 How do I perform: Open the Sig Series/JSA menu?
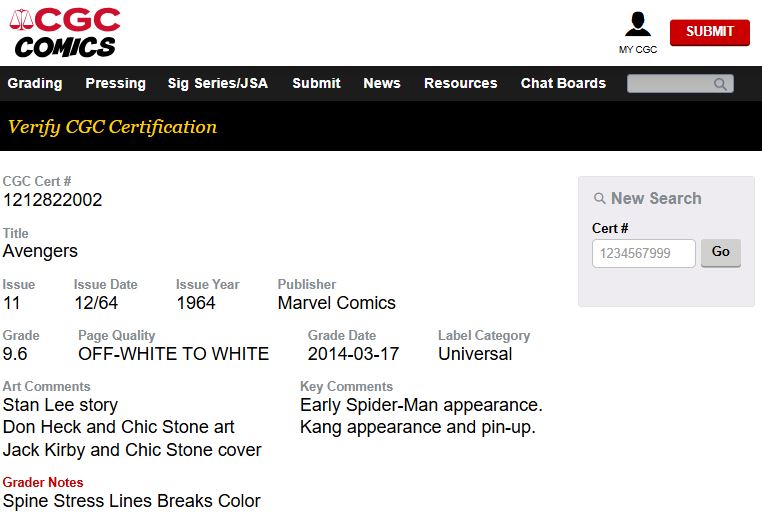tap(218, 83)
